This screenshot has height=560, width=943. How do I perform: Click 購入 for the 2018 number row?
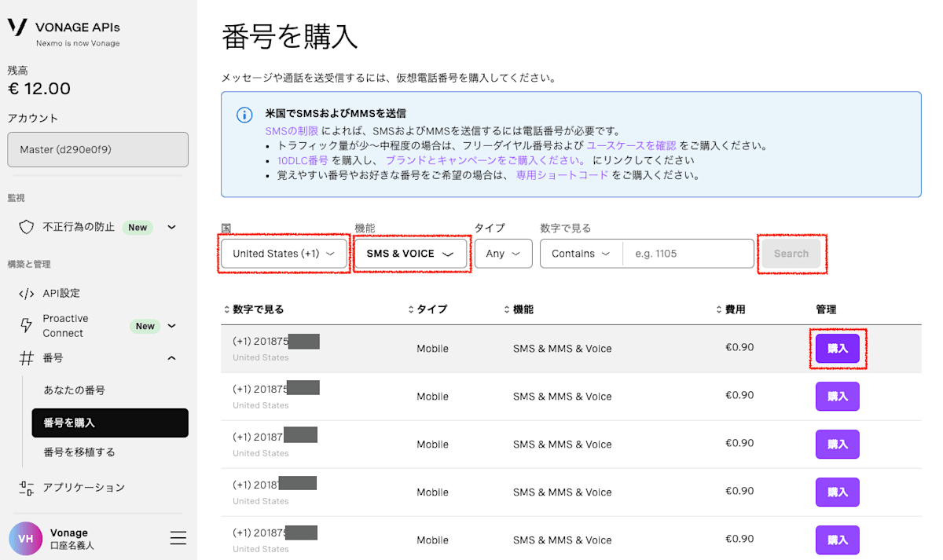[x=838, y=492]
